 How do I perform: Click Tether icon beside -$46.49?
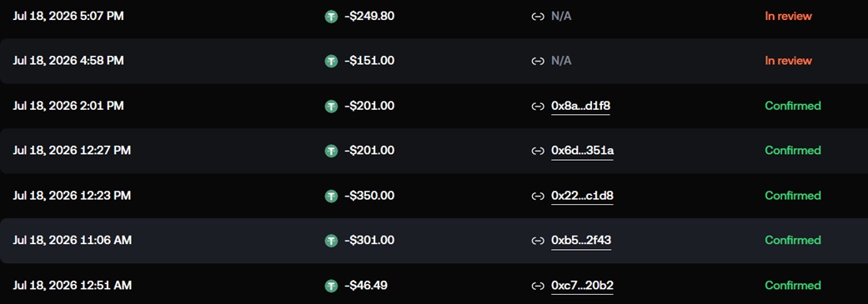click(x=331, y=287)
